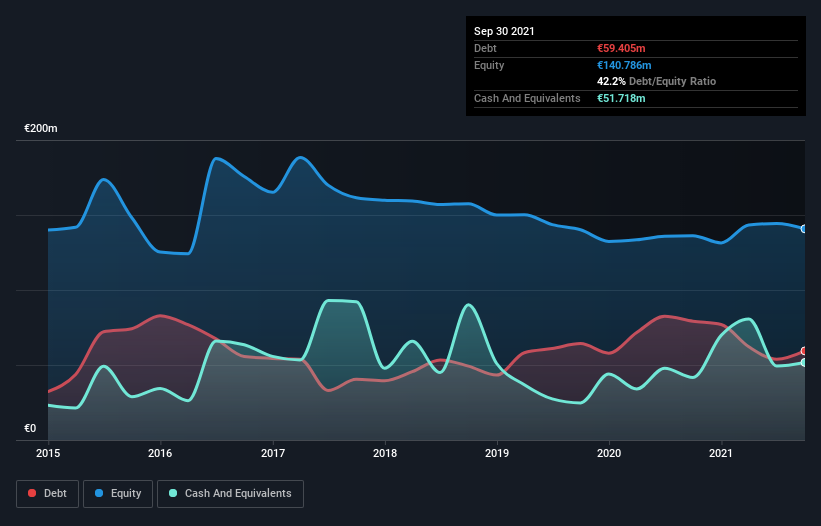821x526 pixels.
Task: Click the 2019 axis label
Action: coord(497,453)
